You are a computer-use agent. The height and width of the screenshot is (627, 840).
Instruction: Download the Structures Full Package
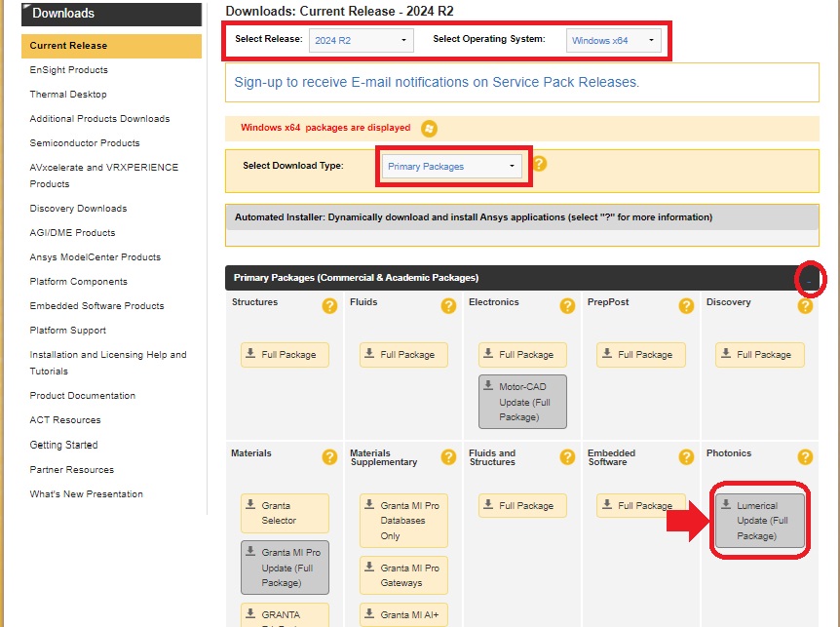click(x=285, y=355)
